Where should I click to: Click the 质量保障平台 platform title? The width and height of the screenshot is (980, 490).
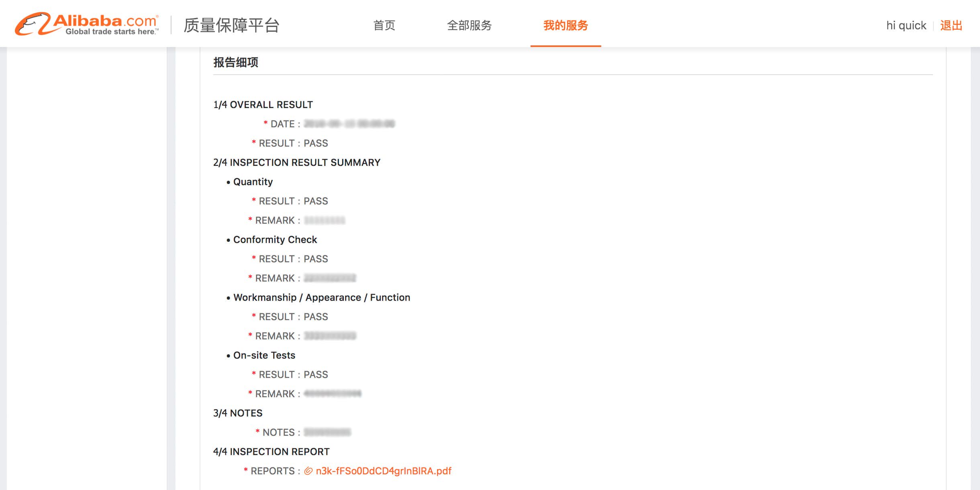(x=231, y=25)
